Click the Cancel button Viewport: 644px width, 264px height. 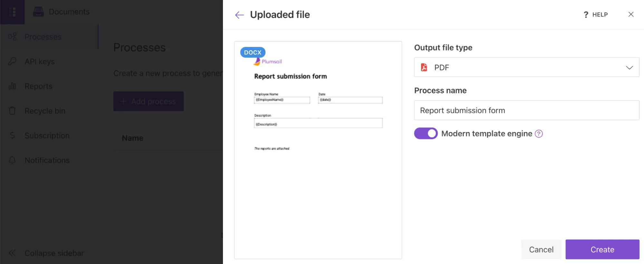click(x=541, y=249)
